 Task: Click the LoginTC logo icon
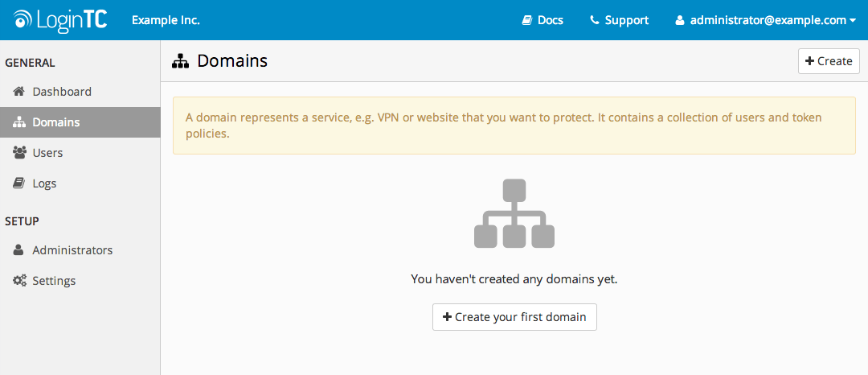tap(23, 20)
